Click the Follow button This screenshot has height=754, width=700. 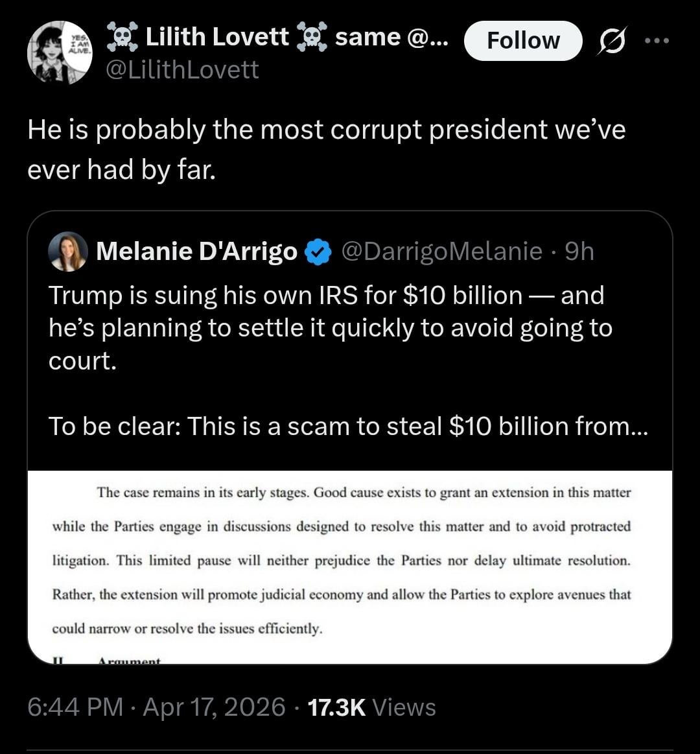click(x=522, y=41)
